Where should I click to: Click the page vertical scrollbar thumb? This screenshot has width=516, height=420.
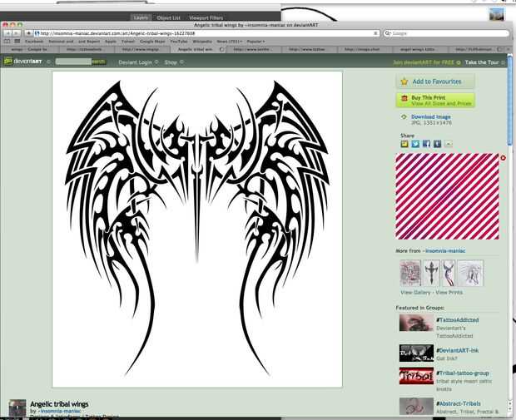click(509, 101)
